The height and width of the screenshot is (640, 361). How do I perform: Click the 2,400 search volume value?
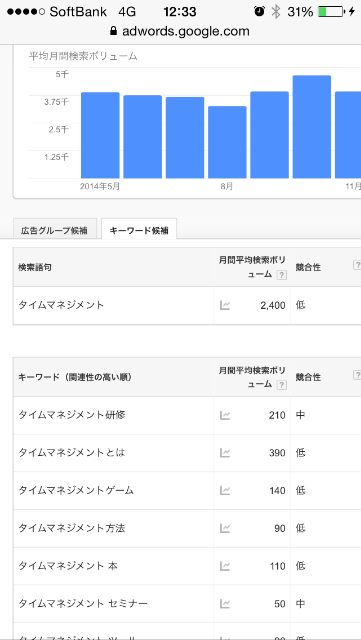pyautogui.click(x=273, y=305)
